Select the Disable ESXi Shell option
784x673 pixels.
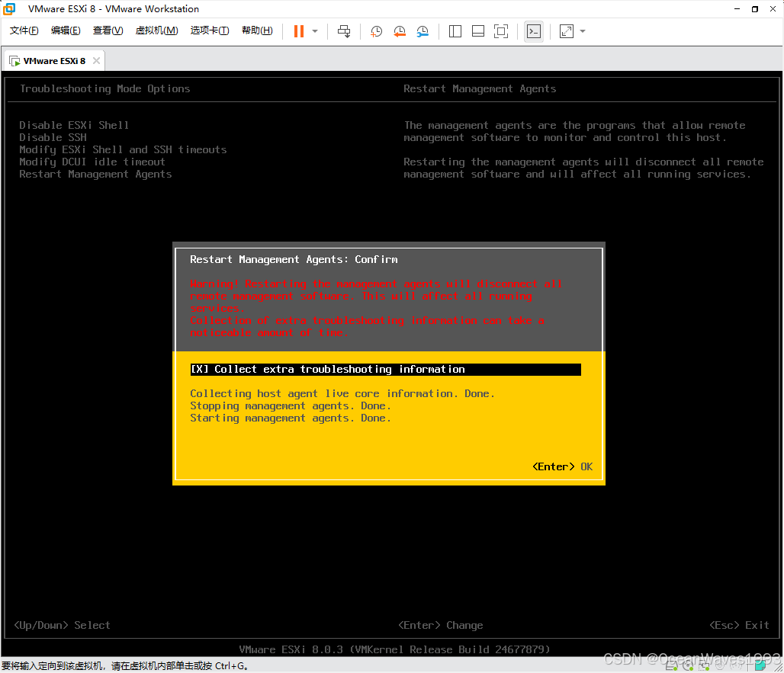coord(74,125)
